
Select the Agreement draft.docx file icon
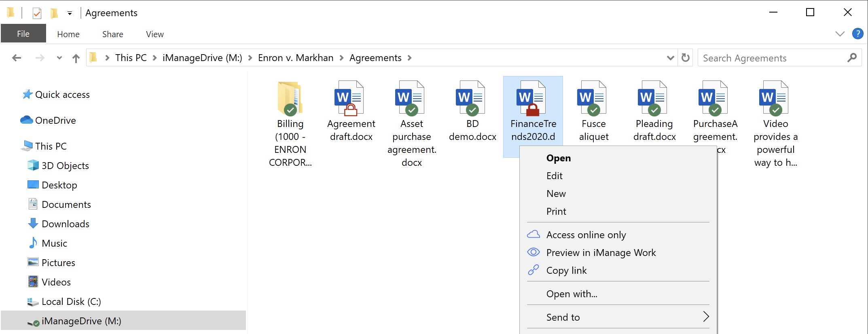pyautogui.click(x=349, y=98)
